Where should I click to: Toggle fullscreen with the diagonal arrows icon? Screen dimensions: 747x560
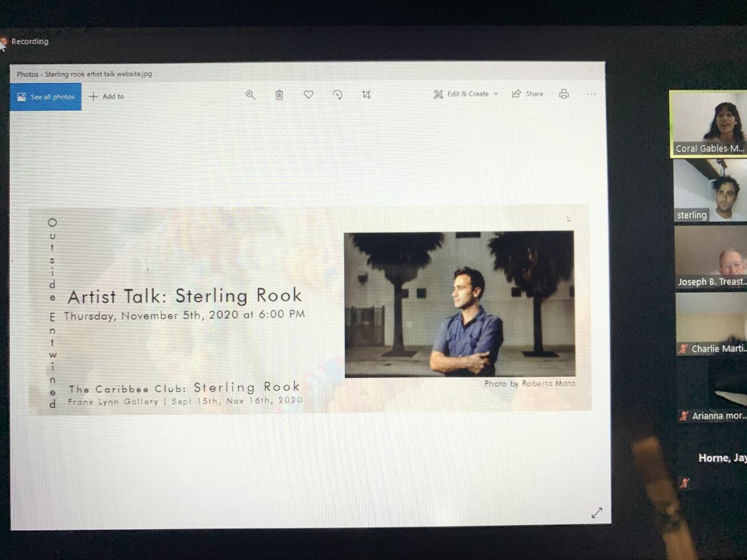(x=596, y=513)
